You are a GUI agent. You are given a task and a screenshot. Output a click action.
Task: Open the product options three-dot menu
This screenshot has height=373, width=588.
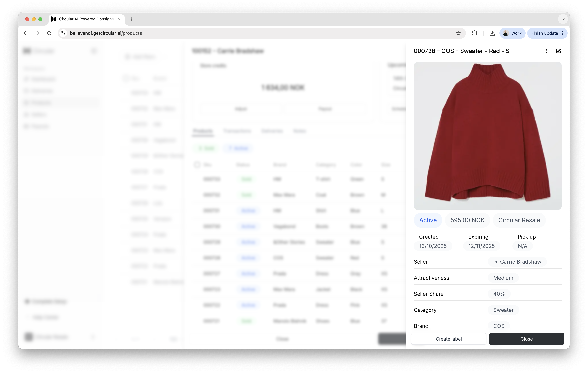point(546,51)
